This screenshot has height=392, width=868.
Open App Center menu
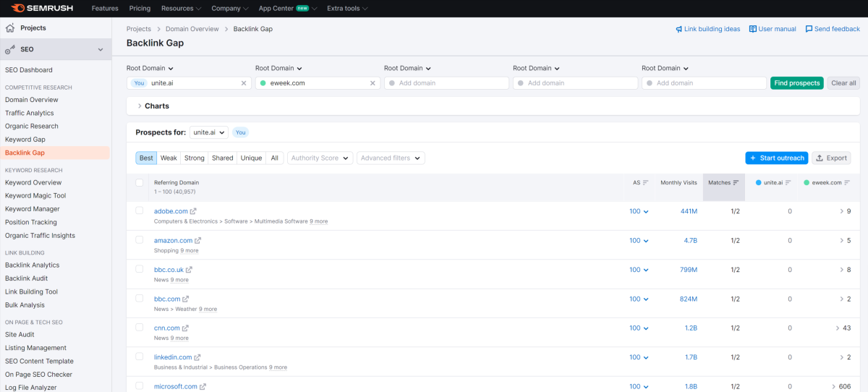pyautogui.click(x=289, y=9)
